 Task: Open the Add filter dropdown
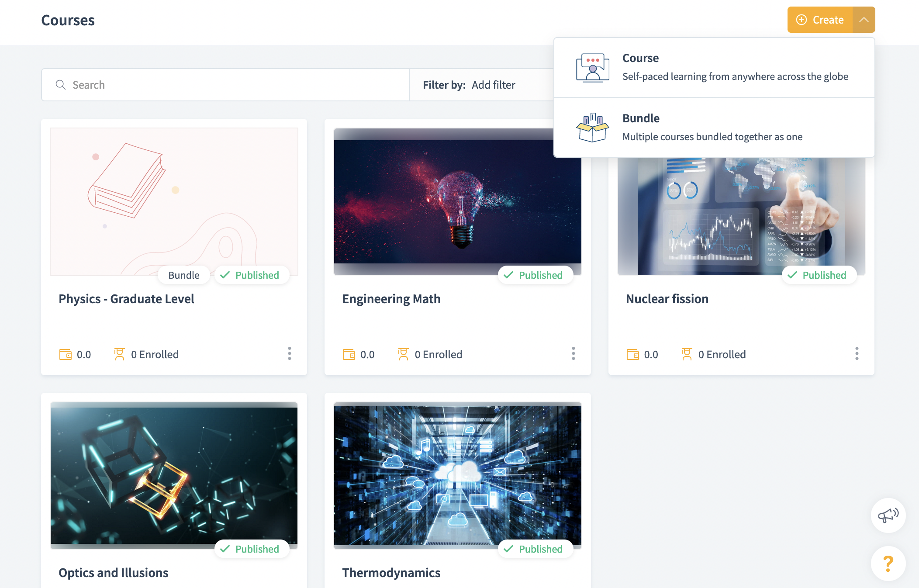point(493,85)
